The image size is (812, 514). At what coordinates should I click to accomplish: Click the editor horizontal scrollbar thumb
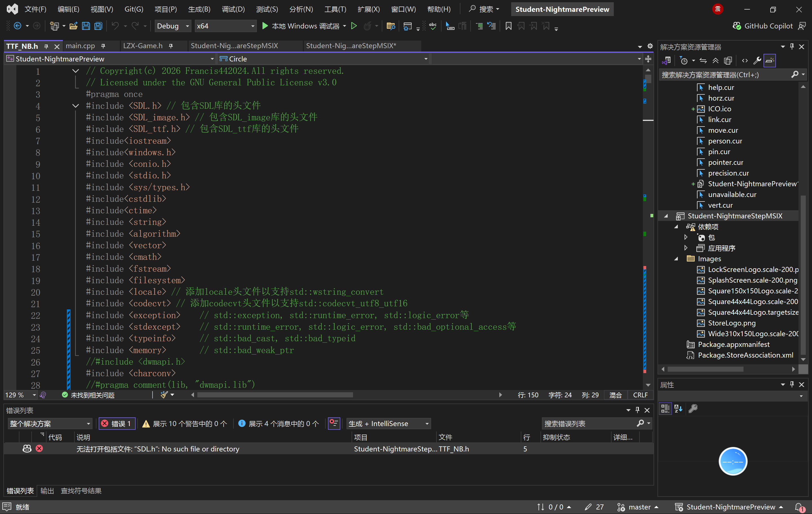pyautogui.click(x=275, y=395)
